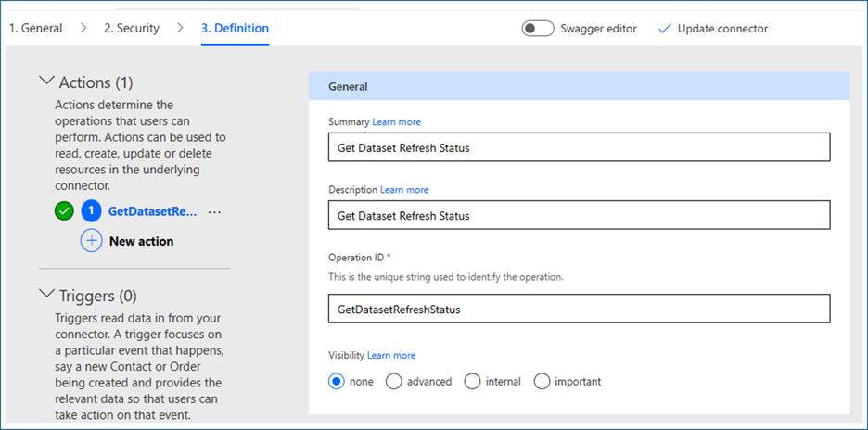The height and width of the screenshot is (430, 868).
Task: Select the GetDatasetRe... action item
Action: tap(153, 211)
